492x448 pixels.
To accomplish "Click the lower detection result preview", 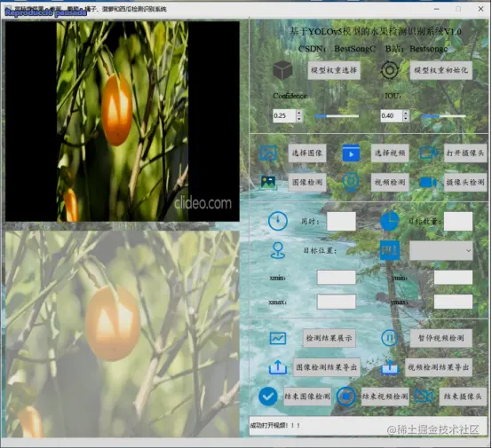I will click(x=123, y=334).
